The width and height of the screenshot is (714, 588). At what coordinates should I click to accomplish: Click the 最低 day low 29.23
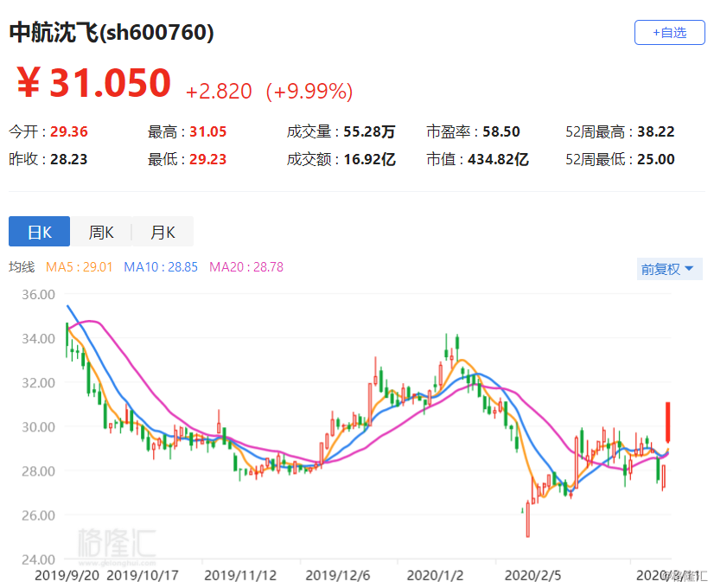tap(207, 159)
